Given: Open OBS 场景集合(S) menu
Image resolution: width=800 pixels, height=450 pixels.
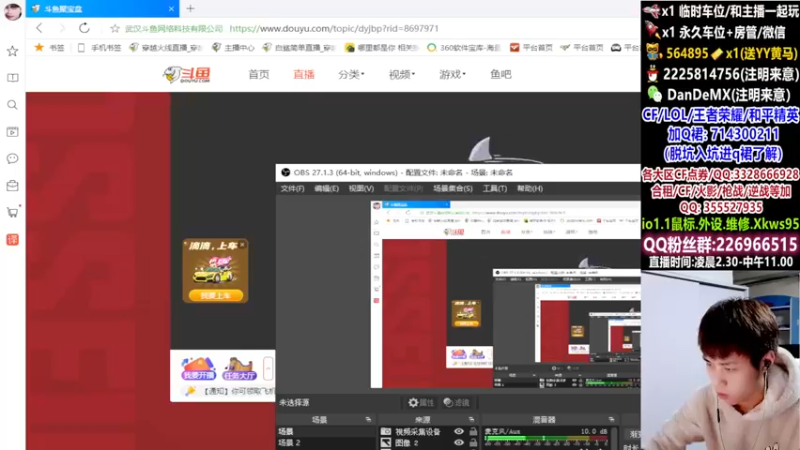Looking at the screenshot, I should click(453, 189).
